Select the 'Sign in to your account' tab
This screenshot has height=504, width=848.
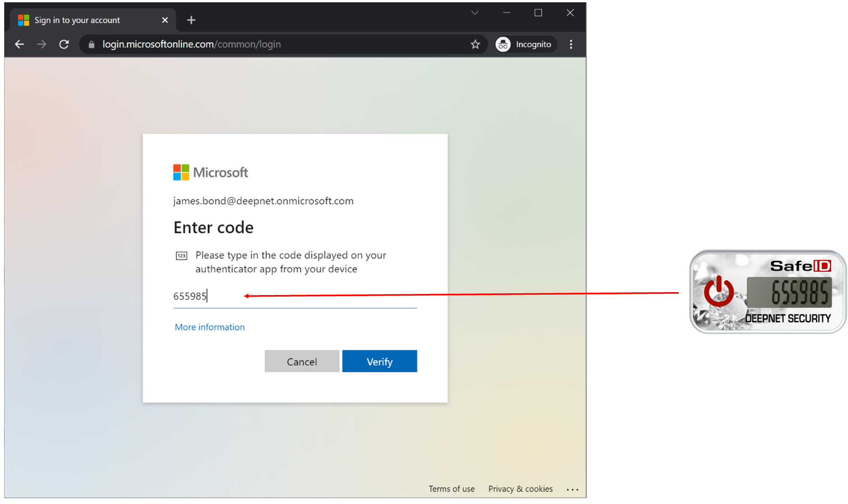[78, 20]
